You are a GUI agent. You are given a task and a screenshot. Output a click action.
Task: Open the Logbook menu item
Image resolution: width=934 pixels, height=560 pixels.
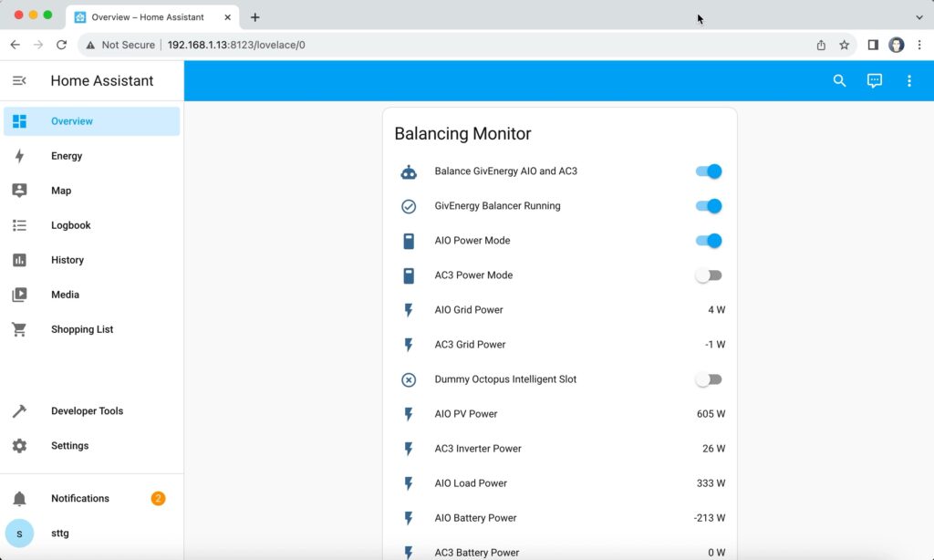pos(92,225)
